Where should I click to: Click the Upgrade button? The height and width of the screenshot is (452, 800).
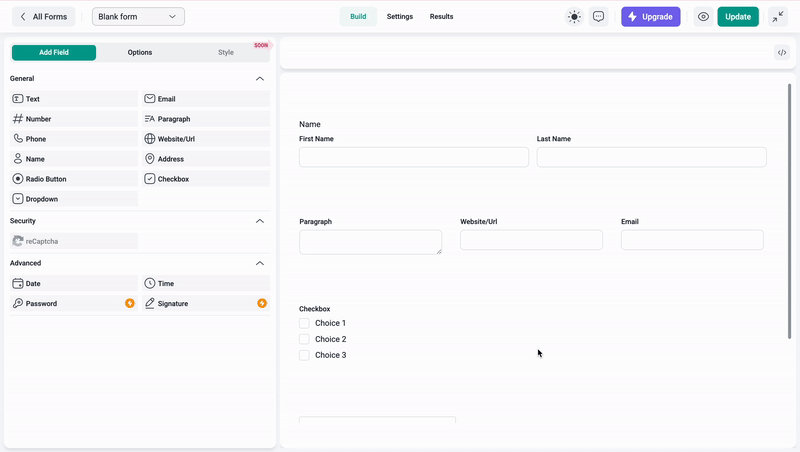pos(651,17)
